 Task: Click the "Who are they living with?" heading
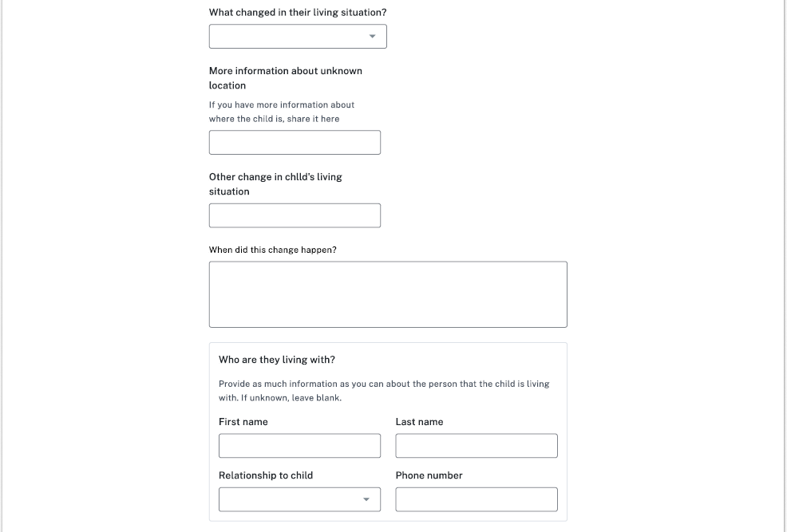[277, 360]
